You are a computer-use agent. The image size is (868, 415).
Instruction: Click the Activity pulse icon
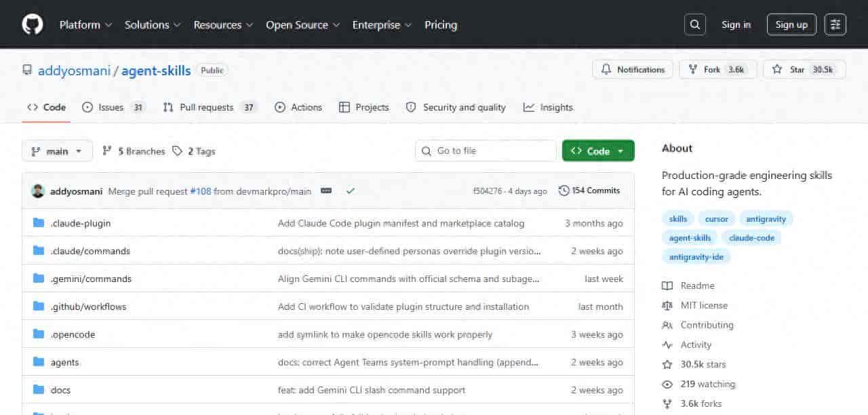(667, 344)
